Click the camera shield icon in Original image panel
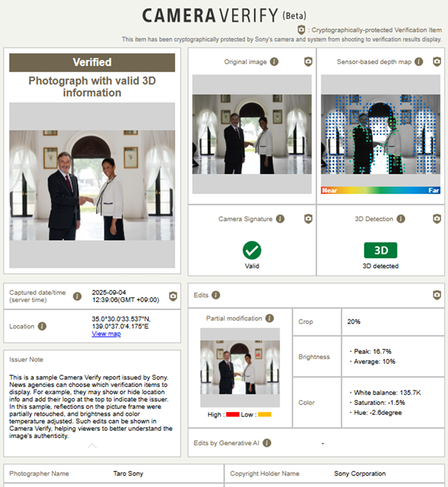 (x=308, y=62)
